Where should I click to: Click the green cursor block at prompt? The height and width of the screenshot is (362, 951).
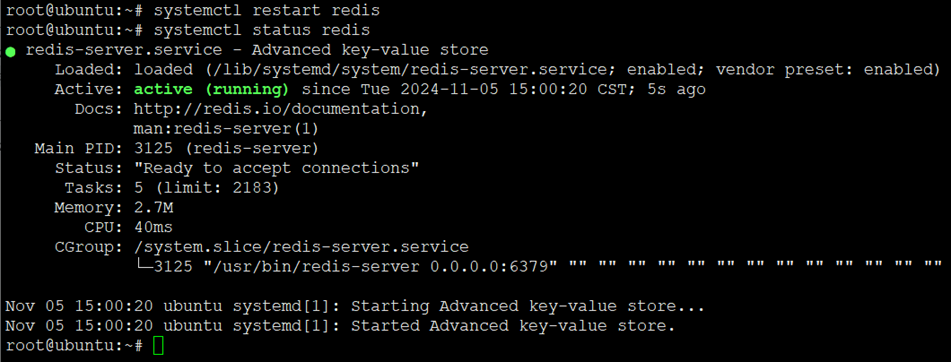(x=158, y=346)
